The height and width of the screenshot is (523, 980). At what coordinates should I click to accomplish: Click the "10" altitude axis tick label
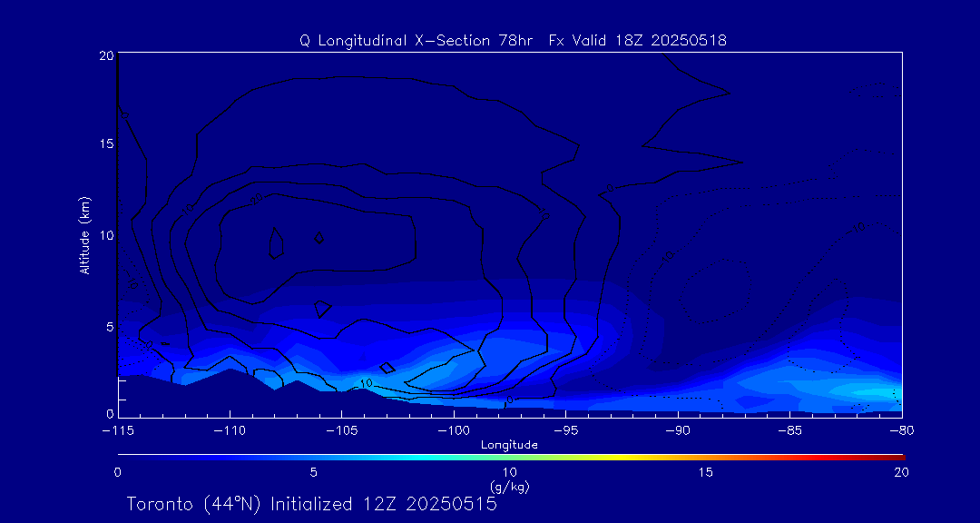click(x=105, y=235)
